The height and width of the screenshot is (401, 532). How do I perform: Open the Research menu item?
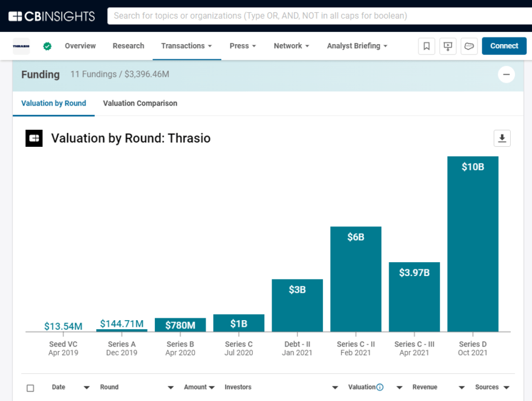point(128,46)
